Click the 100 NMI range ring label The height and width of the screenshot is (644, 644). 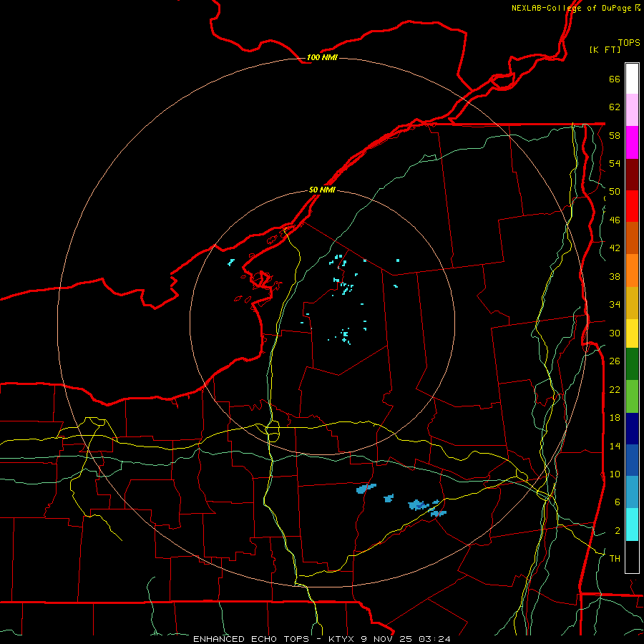322,57
